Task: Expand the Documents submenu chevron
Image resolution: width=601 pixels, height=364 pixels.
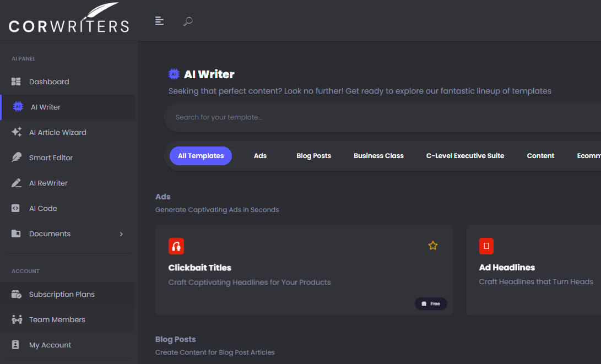Action: click(x=121, y=234)
